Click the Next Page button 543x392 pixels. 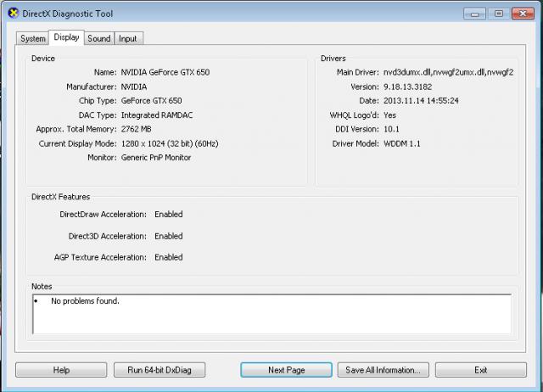286,370
